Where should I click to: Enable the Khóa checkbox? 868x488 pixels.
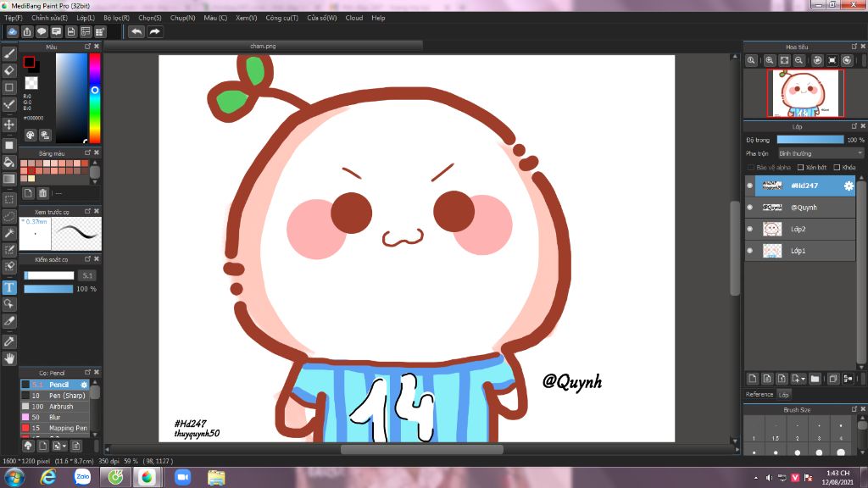pyautogui.click(x=837, y=167)
